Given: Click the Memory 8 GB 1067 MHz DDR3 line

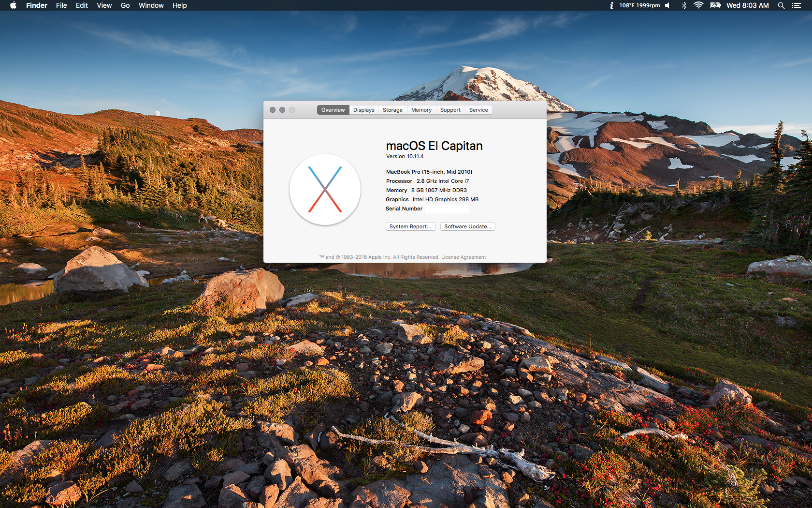Looking at the screenshot, I should [426, 190].
